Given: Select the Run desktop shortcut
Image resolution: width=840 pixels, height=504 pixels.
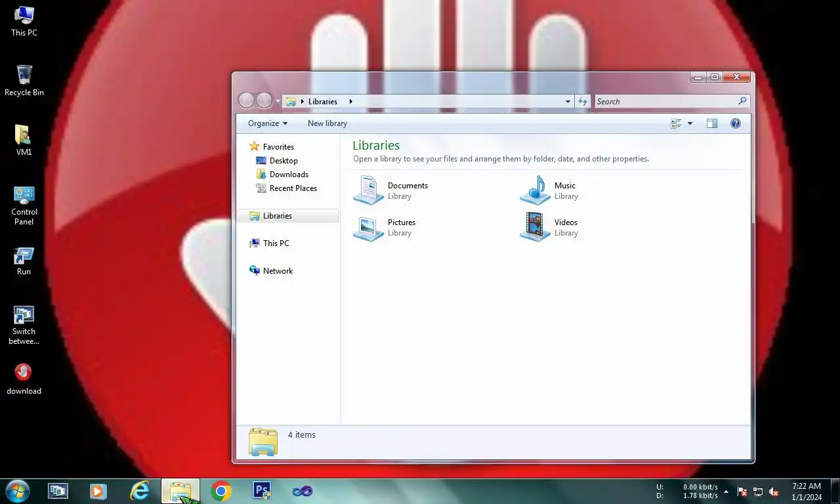Looking at the screenshot, I should [24, 261].
